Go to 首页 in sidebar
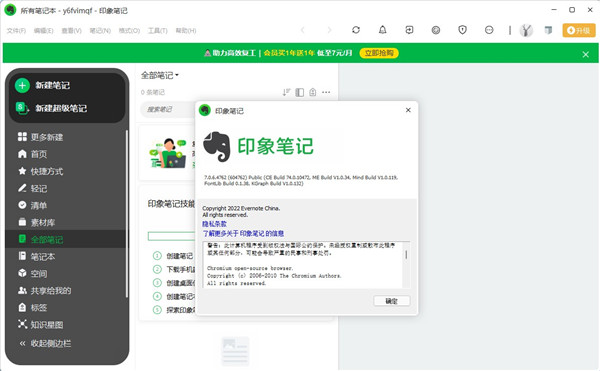 33,154
